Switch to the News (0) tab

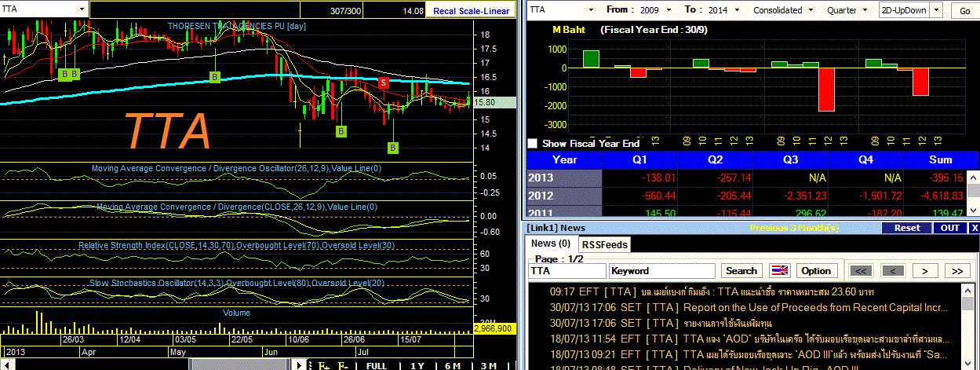tap(552, 244)
